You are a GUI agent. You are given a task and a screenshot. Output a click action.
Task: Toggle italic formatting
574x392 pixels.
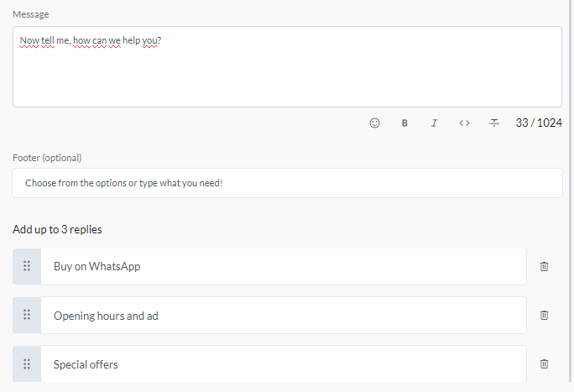pyautogui.click(x=434, y=123)
